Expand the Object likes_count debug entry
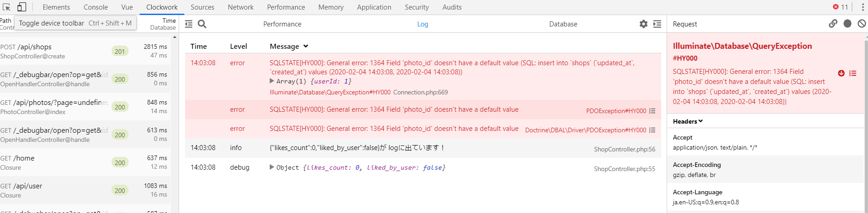The height and width of the screenshot is (213, 868). pyautogui.click(x=272, y=167)
